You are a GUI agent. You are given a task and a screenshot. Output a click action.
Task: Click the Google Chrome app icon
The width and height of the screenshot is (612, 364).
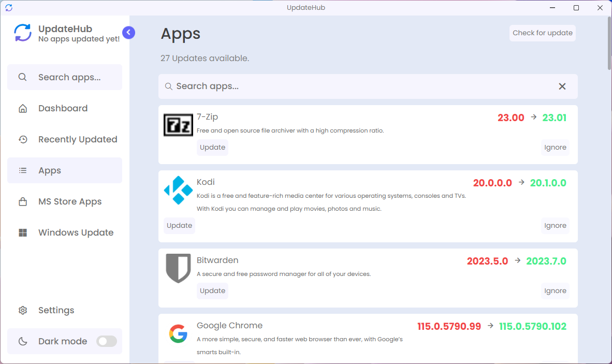178,333
